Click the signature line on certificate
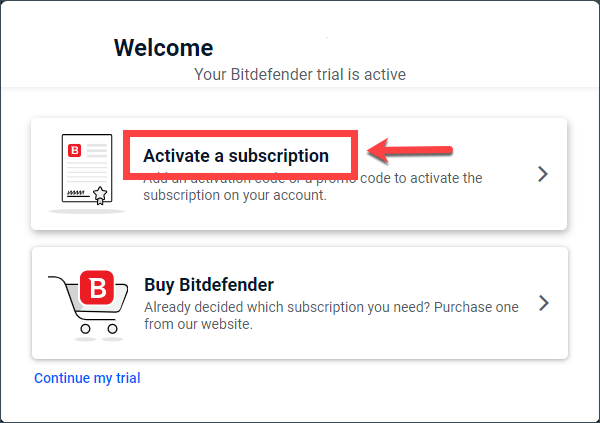The height and width of the screenshot is (423, 600). pyautogui.click(x=76, y=194)
